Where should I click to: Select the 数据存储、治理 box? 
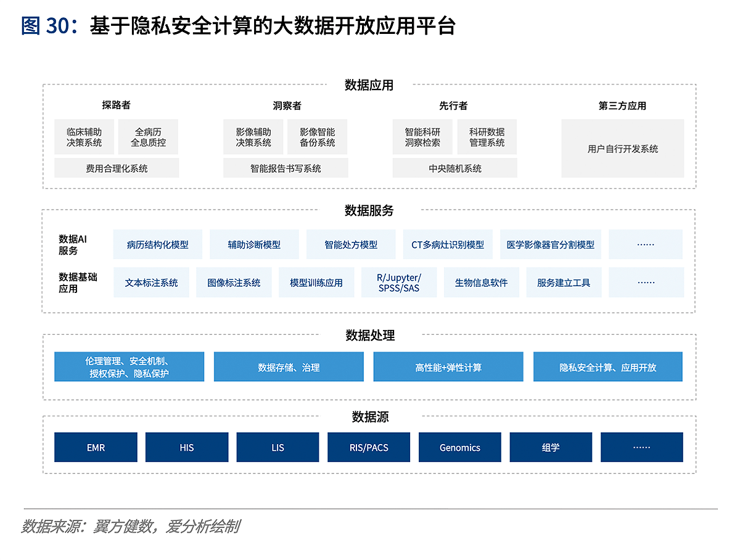289,367
